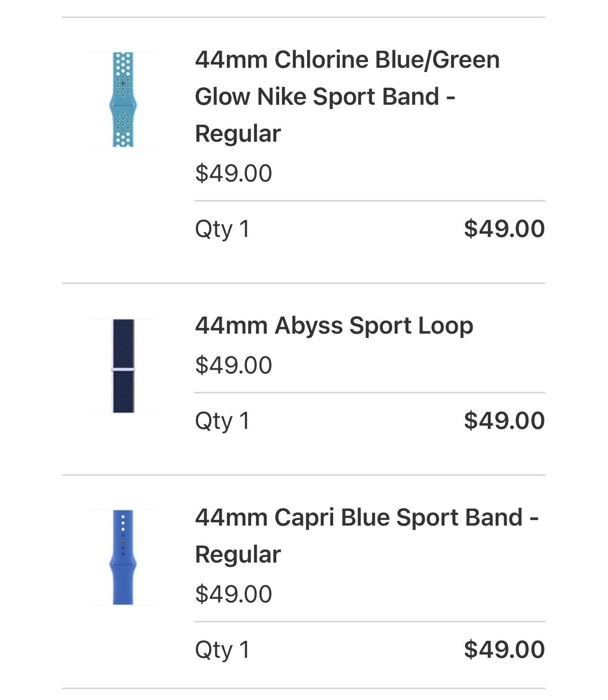Open the Capri Blue Sport Band thumbnail
The width and height of the screenshot is (608, 700).
point(123,557)
